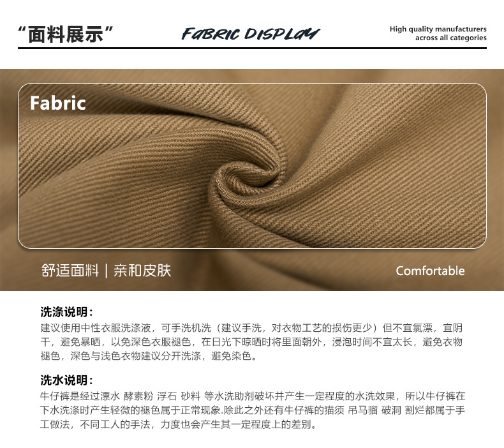Image resolution: width=504 pixels, height=448 pixels.
Task: Click the "亲和皮肤" caption text
Action: (142, 270)
